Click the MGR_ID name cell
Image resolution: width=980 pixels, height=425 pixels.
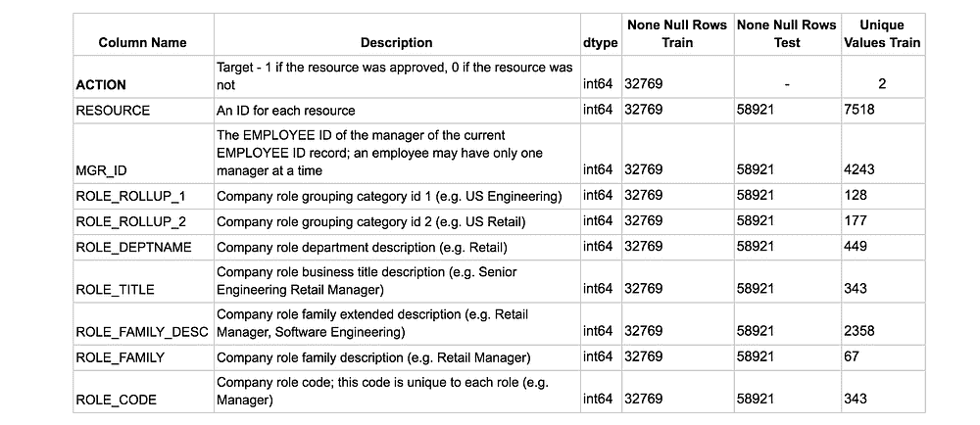click(97, 169)
